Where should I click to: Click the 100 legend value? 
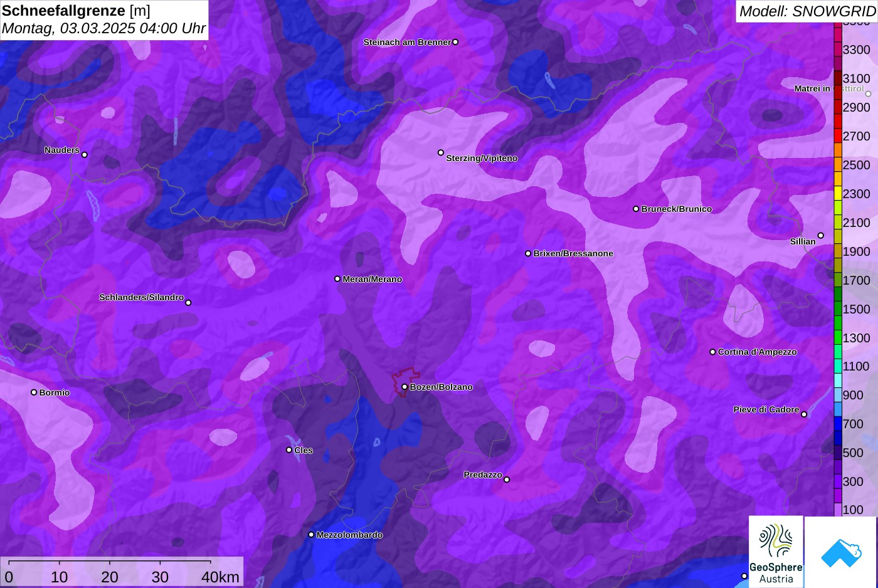click(853, 510)
